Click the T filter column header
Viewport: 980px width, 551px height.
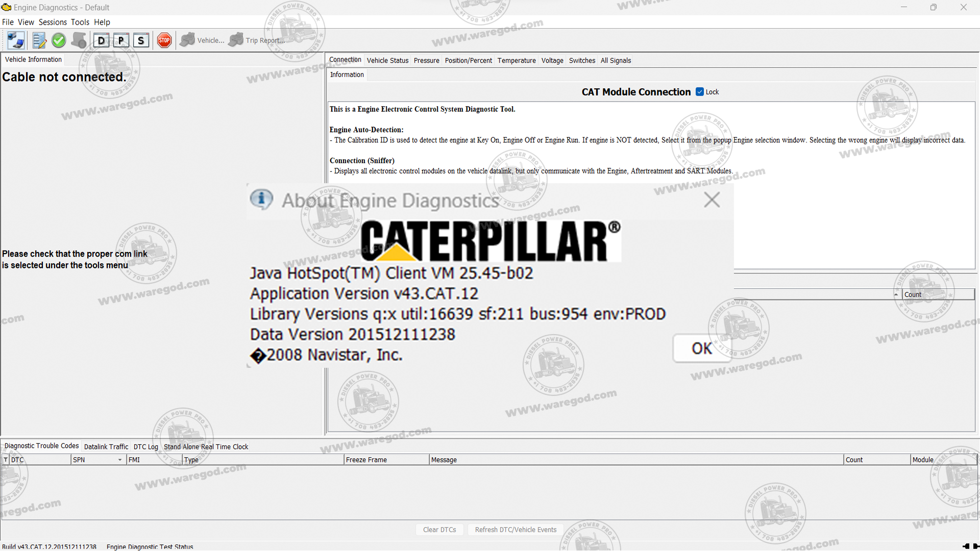click(6, 460)
